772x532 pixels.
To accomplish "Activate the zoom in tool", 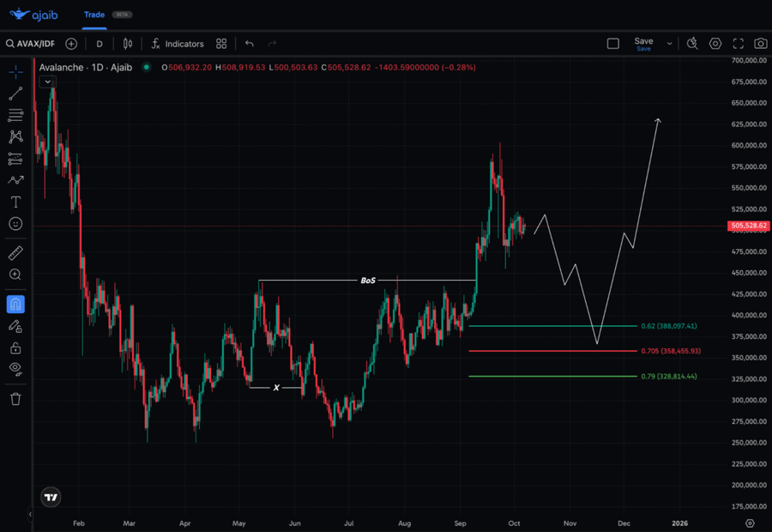I will point(15,275).
